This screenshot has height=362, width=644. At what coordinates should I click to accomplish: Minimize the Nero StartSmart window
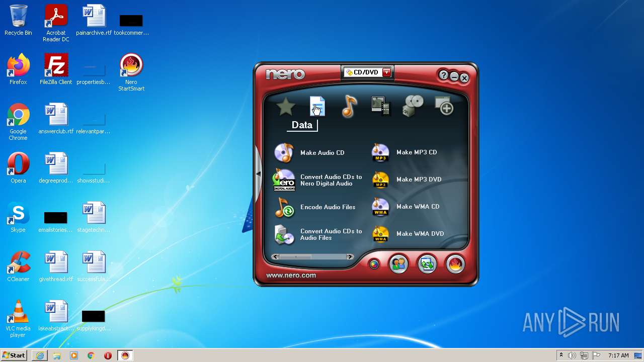coord(454,77)
